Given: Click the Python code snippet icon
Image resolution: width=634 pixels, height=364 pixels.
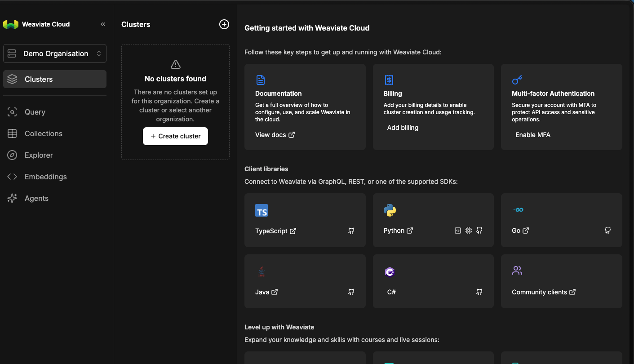Looking at the screenshot, I should coord(457,231).
